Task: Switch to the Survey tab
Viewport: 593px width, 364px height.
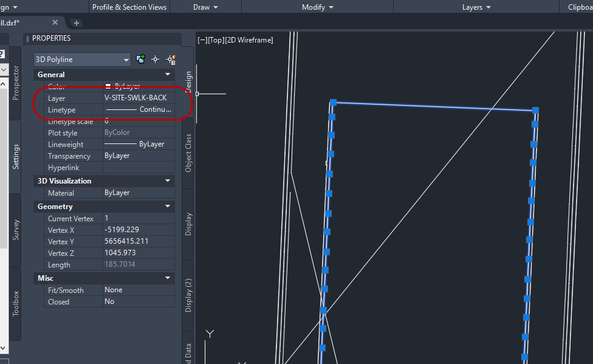Action: 16,230
